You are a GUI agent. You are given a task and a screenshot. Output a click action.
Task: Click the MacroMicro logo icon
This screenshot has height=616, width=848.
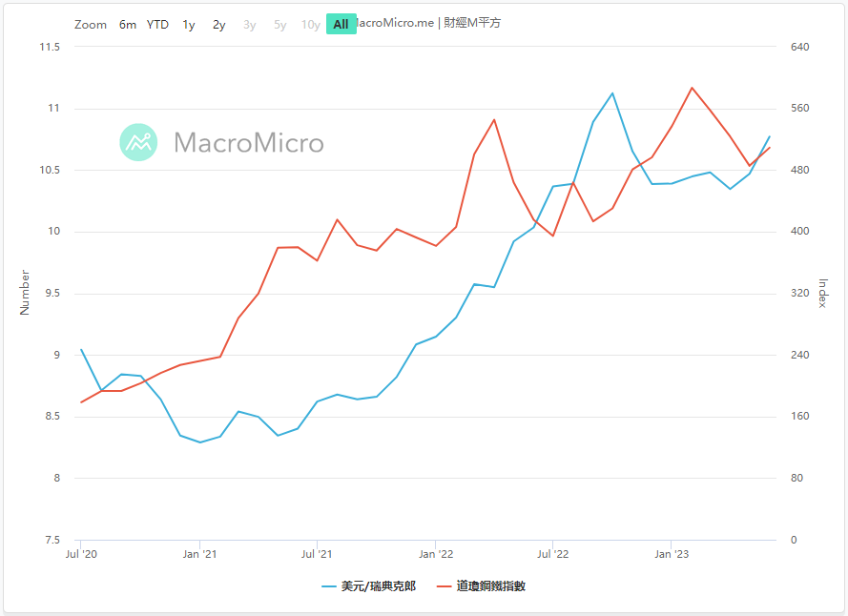138,142
